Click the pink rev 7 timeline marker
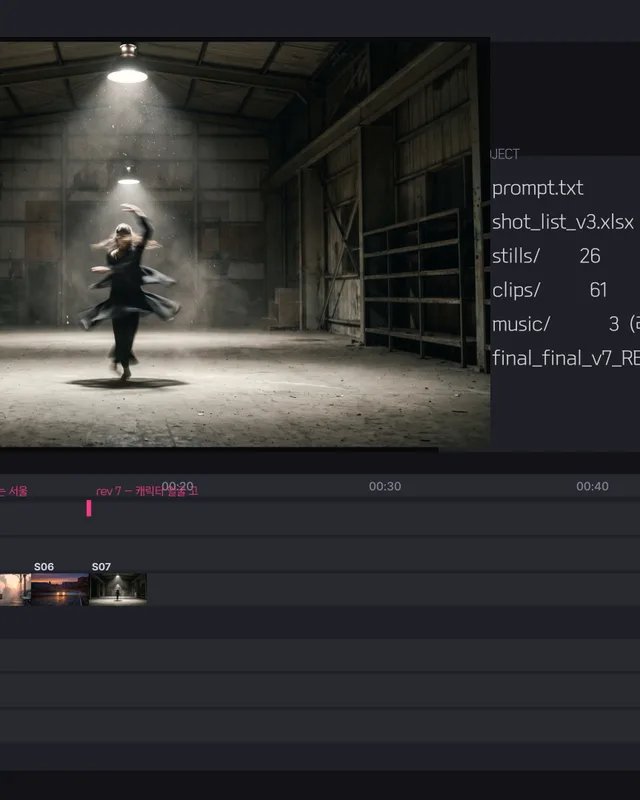This screenshot has width=640, height=800. click(x=89, y=508)
